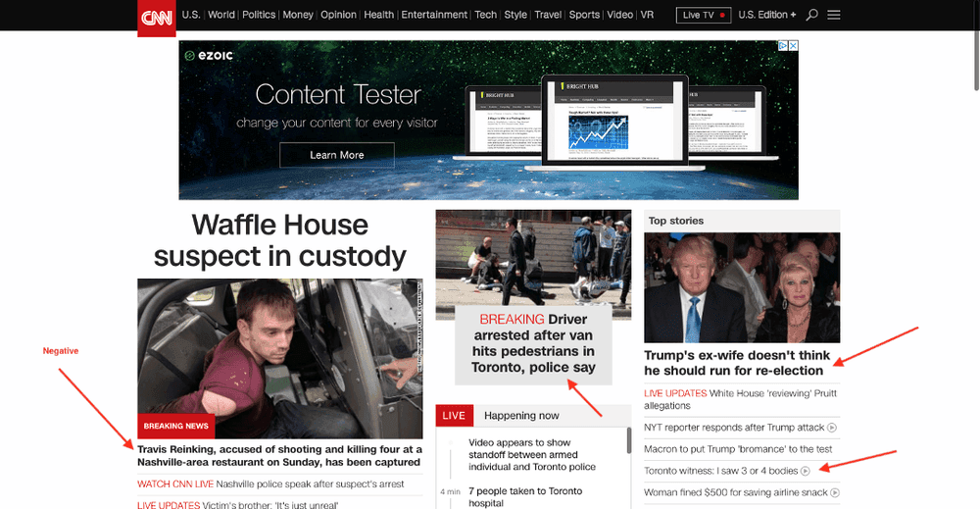
Task: Click Learn More on Ezoic ad
Action: point(337,155)
